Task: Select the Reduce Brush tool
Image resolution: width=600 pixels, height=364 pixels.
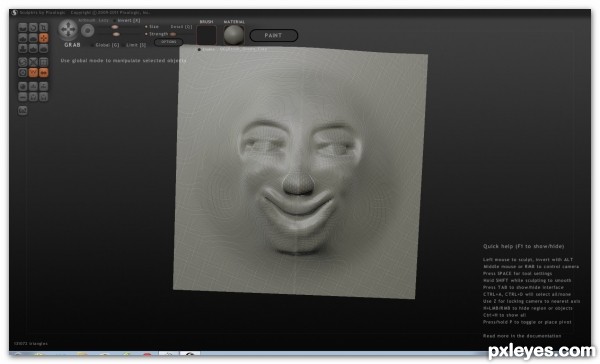Action: tap(23, 62)
